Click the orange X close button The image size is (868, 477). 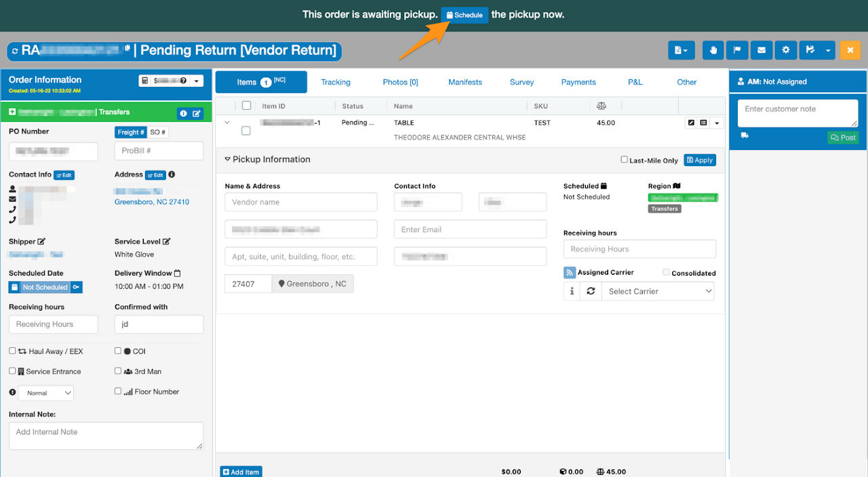tap(850, 50)
